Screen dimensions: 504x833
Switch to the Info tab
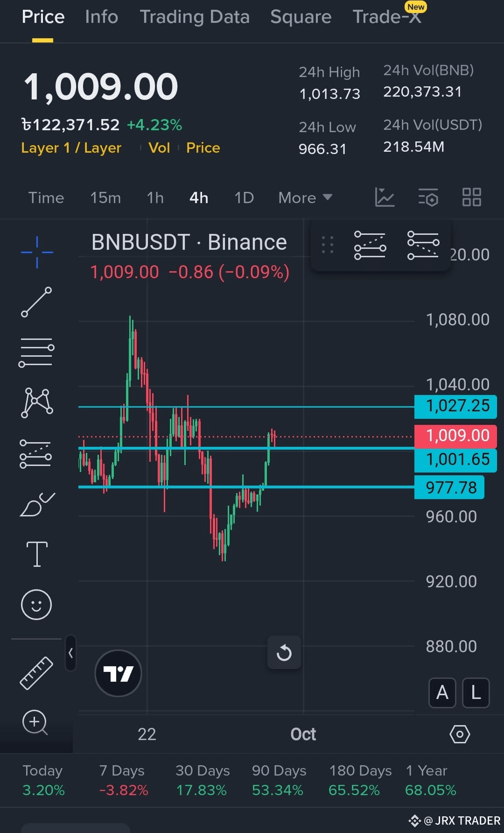tap(101, 17)
